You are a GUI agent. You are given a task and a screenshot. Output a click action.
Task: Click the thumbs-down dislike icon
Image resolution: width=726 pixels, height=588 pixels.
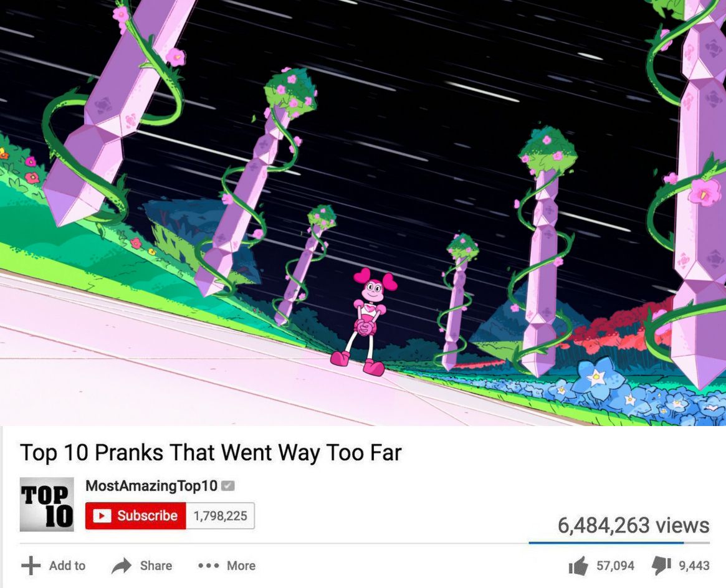tap(662, 566)
